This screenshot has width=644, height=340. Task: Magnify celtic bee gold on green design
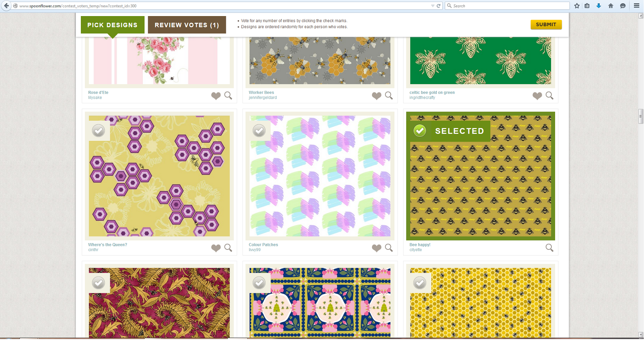click(549, 95)
